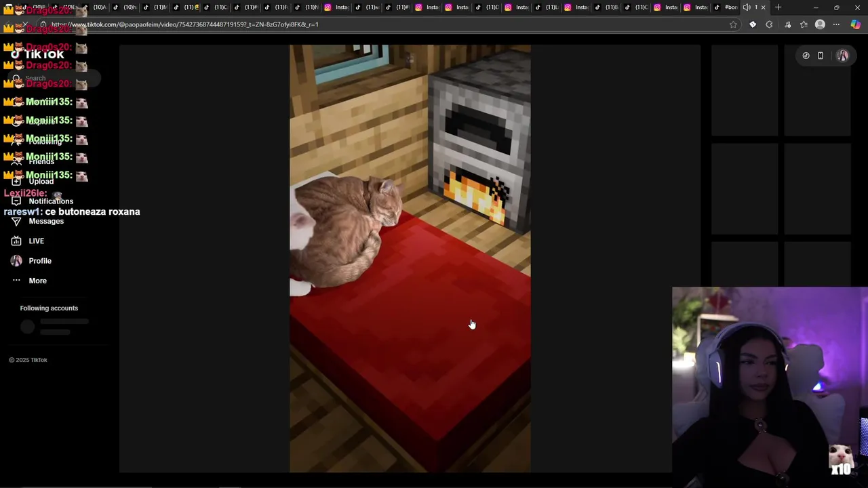The height and width of the screenshot is (488, 868).
Task: Click the streamer webcam overlay
Action: (770, 387)
